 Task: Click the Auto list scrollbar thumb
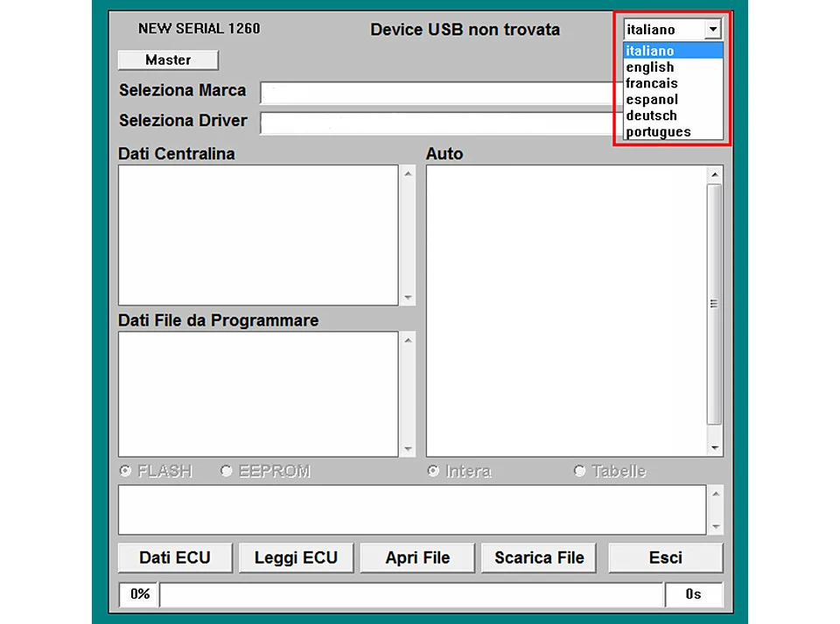click(714, 305)
